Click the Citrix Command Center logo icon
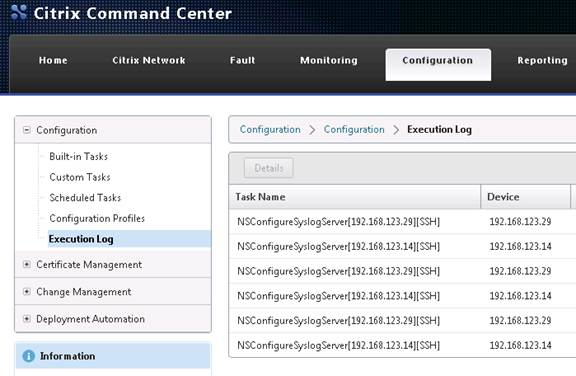 tap(18, 12)
